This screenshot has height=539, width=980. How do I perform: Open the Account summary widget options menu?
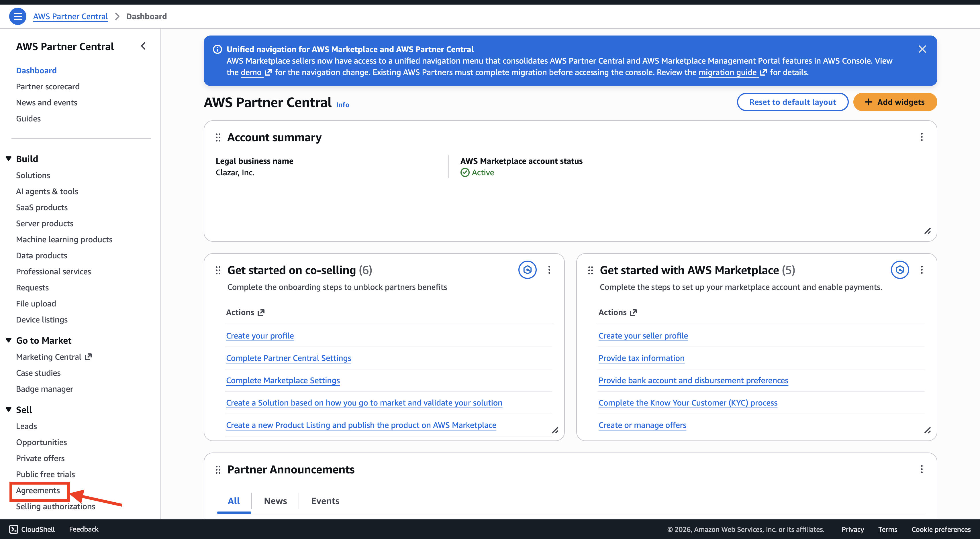(x=922, y=137)
